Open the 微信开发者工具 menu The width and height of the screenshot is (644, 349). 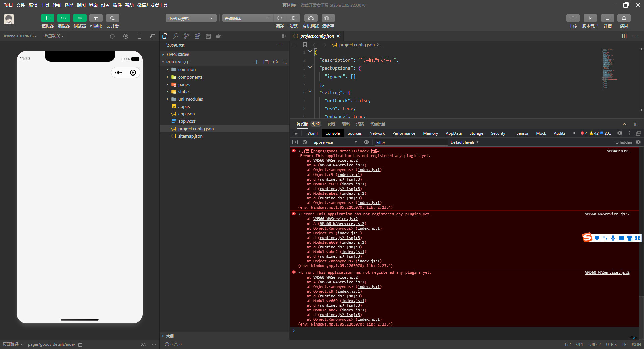coord(153,5)
